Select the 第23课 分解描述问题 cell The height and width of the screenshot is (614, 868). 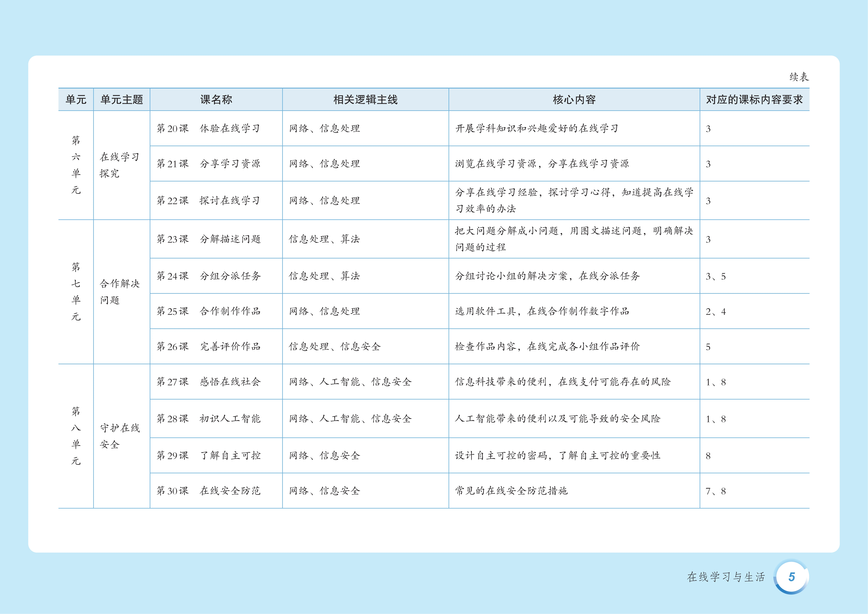[x=209, y=239]
